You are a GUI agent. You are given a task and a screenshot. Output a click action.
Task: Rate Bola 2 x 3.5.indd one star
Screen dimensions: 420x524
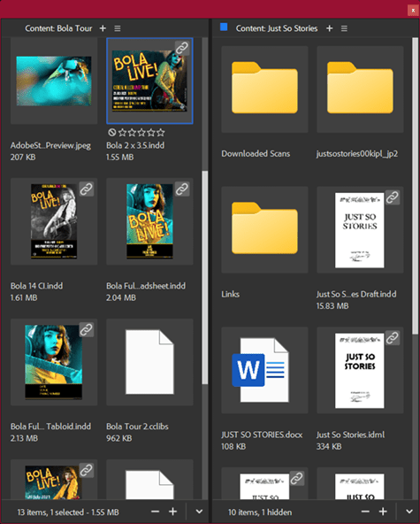[x=122, y=133]
